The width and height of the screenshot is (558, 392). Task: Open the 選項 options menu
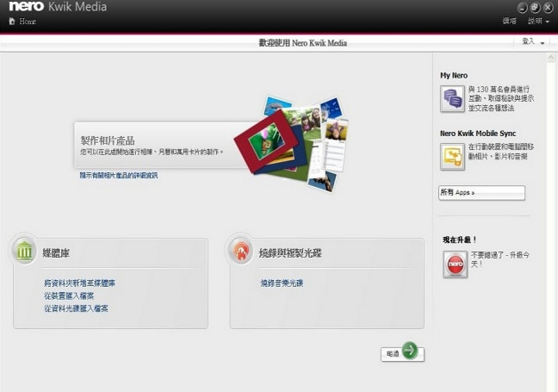tap(509, 21)
